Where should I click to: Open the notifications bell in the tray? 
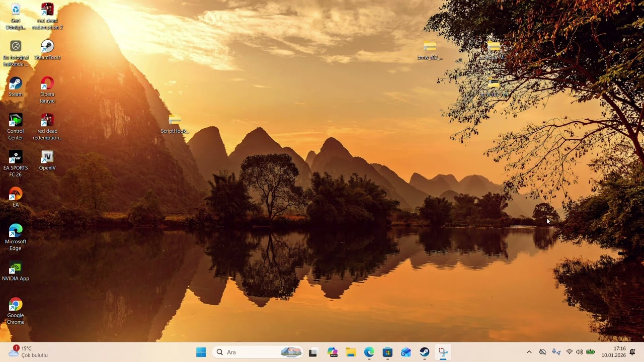[x=632, y=352]
